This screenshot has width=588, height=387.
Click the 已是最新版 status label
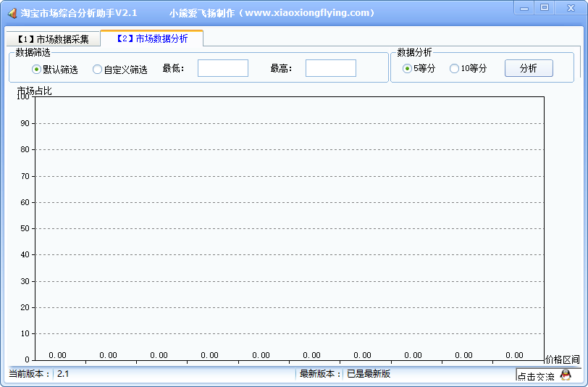pyautogui.click(x=368, y=374)
